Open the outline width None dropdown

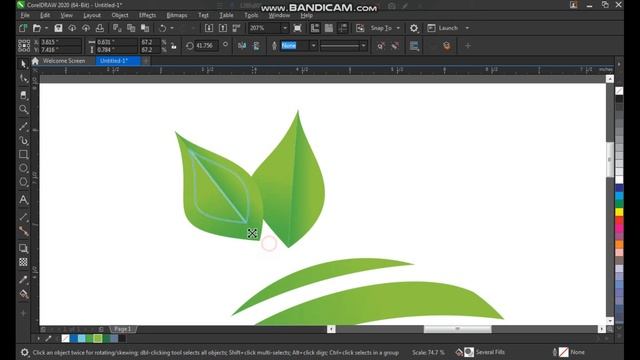tap(313, 45)
